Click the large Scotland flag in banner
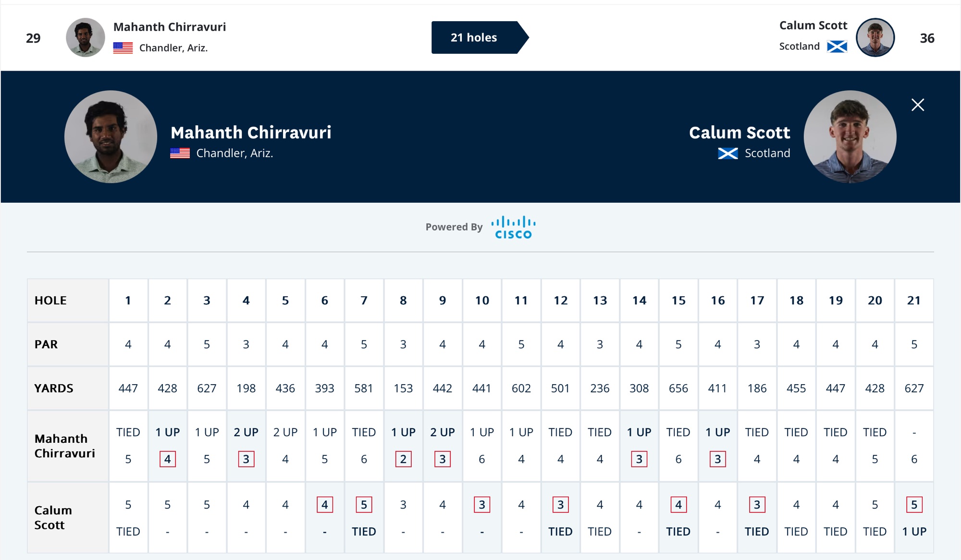Viewport: 961px width, 560px height. click(x=727, y=153)
